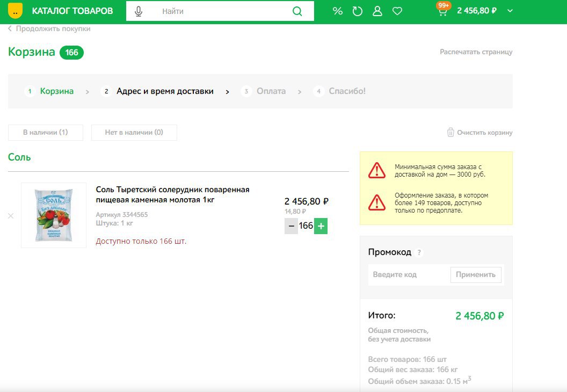Click the prepayment warning triangle icon
567x392 pixels.
tap(377, 202)
